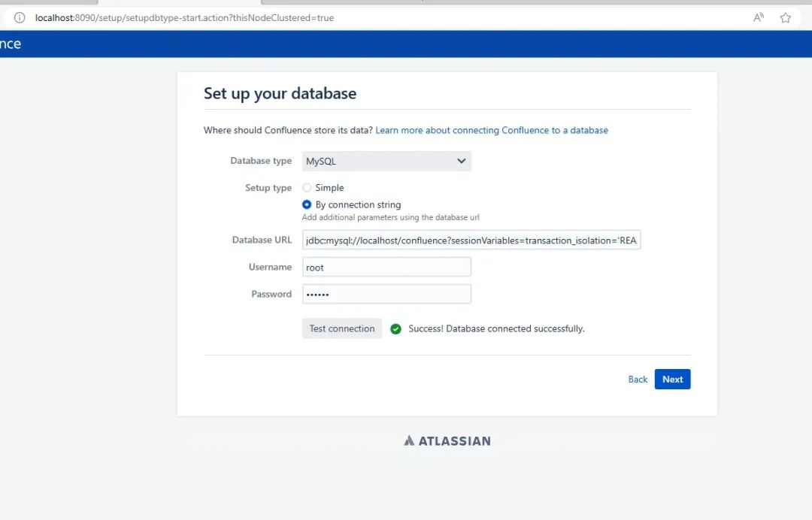Click the Atlassian logo at page bottom

447,441
